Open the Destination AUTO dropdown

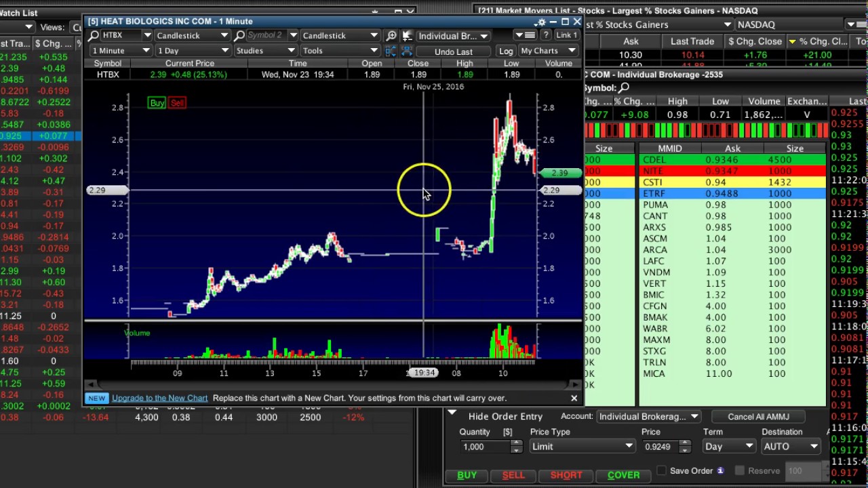pos(791,447)
